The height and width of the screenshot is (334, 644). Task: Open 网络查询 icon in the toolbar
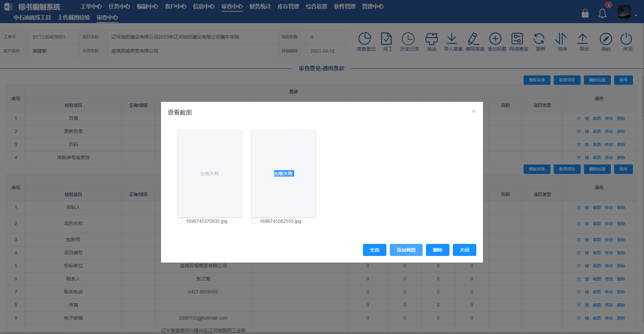pos(517,39)
